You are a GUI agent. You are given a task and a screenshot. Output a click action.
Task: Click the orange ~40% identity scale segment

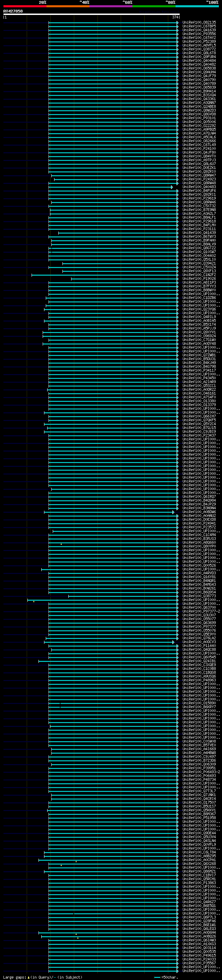pyautogui.click(x=68, y=6)
